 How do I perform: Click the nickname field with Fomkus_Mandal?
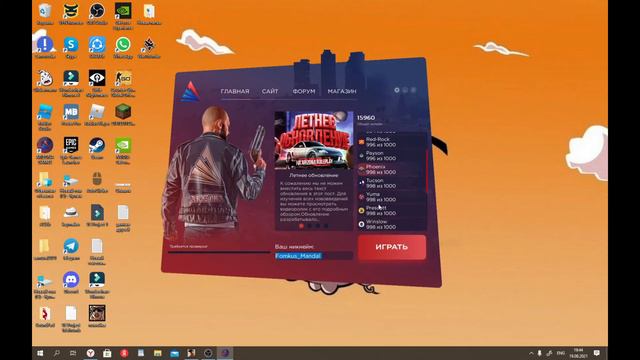tap(313, 256)
